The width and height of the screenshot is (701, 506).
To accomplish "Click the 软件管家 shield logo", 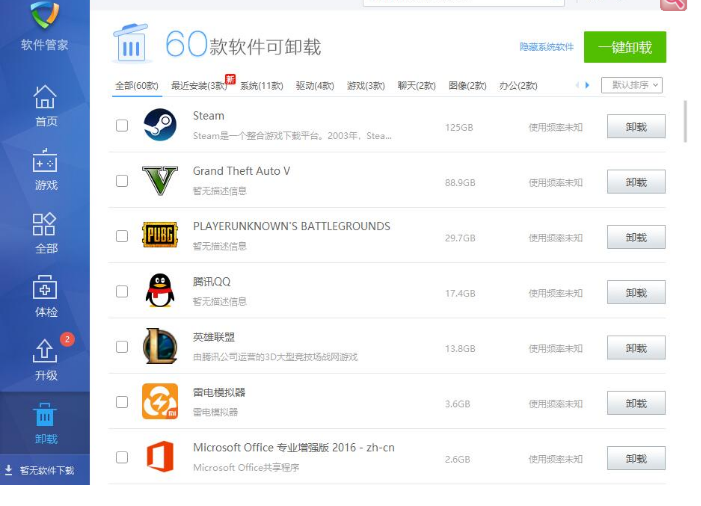I will pyautogui.click(x=45, y=14).
